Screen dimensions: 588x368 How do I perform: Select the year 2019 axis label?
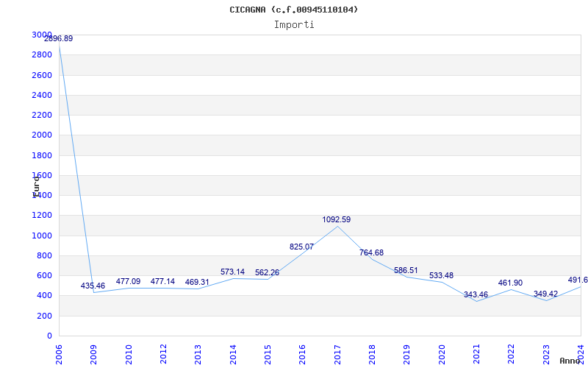(407, 355)
